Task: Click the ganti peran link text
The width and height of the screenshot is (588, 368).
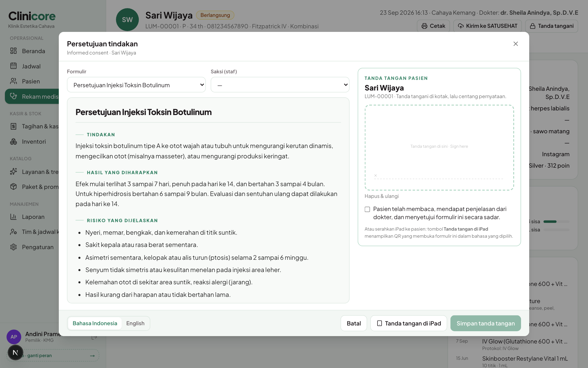Action: [39, 355]
